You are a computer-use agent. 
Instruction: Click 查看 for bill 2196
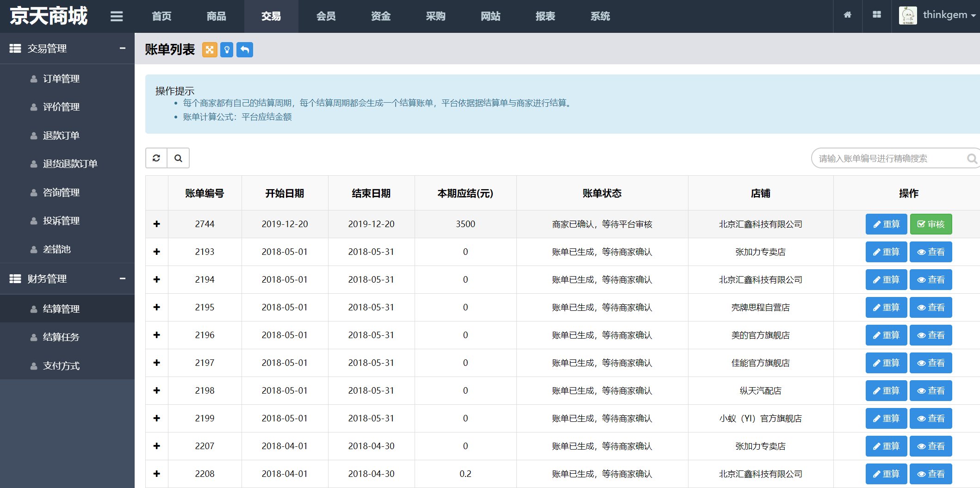pyautogui.click(x=931, y=335)
